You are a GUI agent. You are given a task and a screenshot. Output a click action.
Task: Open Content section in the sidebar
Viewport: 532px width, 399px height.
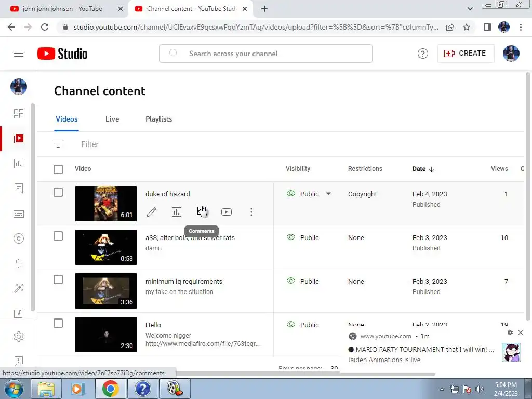point(19,138)
